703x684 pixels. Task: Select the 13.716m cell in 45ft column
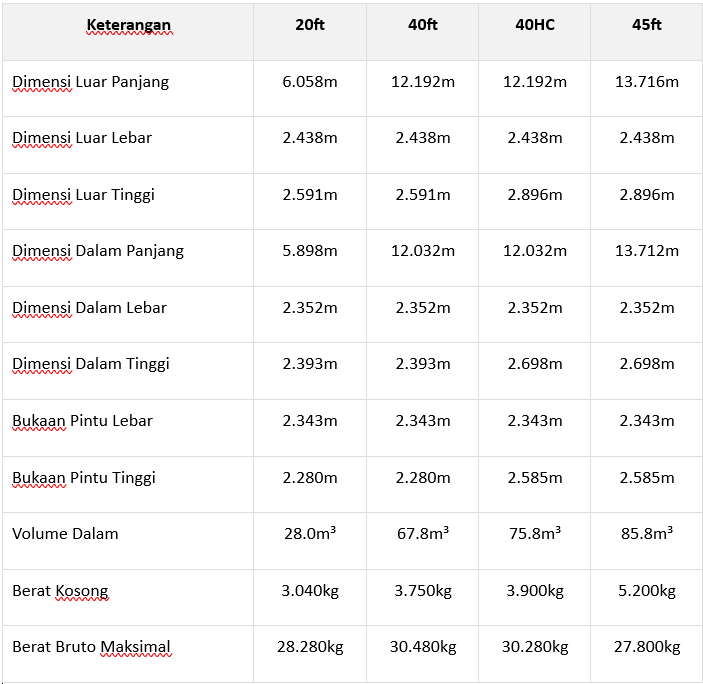647,82
